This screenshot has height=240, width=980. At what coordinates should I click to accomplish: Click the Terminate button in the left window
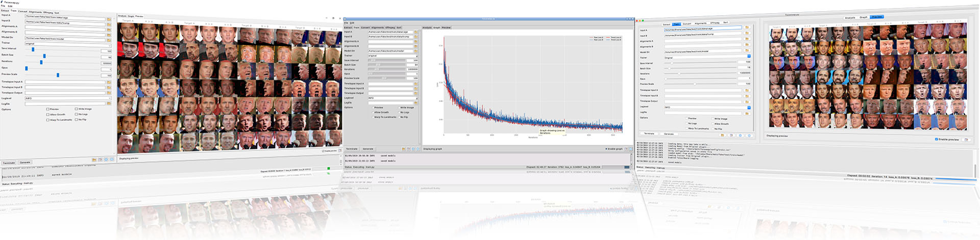[x=9, y=163]
